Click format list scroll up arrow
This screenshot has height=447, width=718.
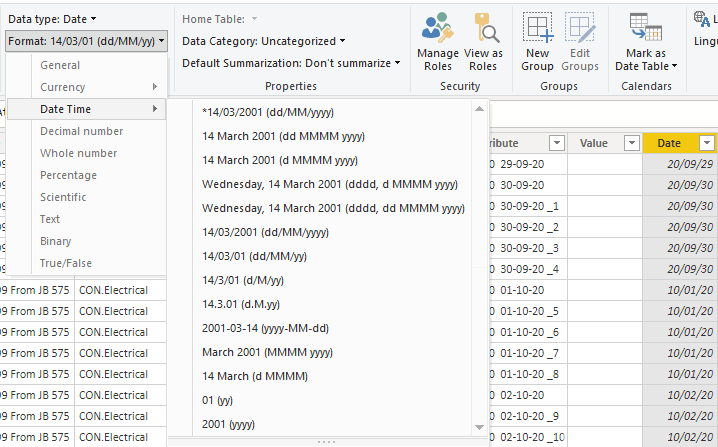(479, 109)
